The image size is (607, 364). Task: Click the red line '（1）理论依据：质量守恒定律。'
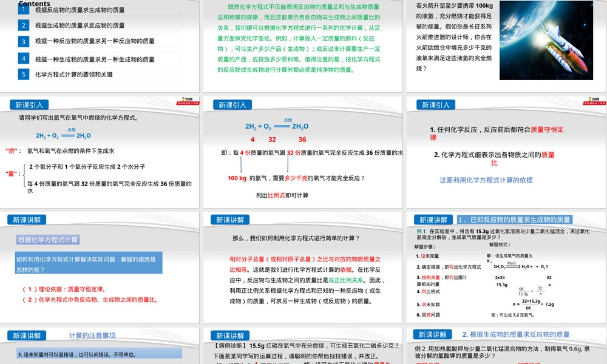point(64,289)
